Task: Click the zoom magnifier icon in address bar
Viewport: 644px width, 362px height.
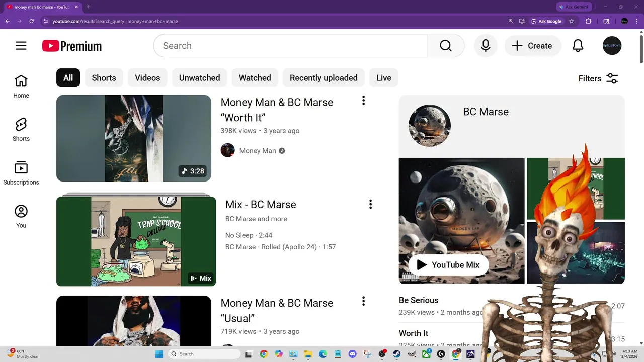Action: click(511, 21)
